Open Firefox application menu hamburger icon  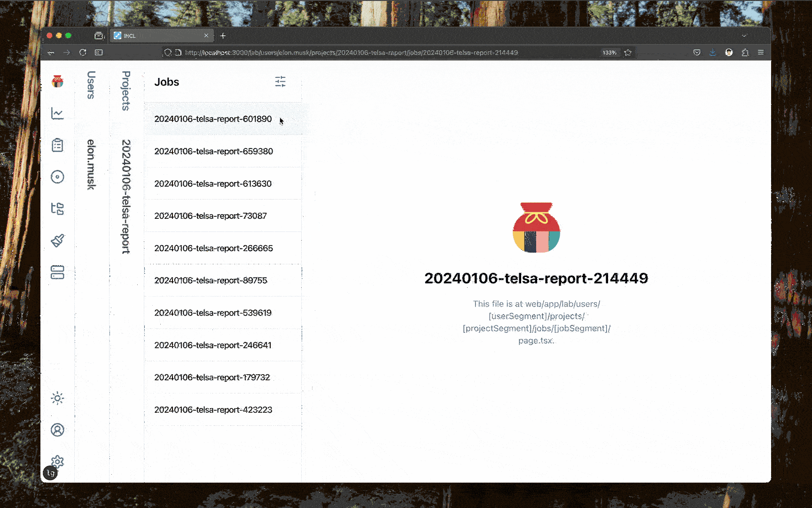pyautogui.click(x=761, y=53)
